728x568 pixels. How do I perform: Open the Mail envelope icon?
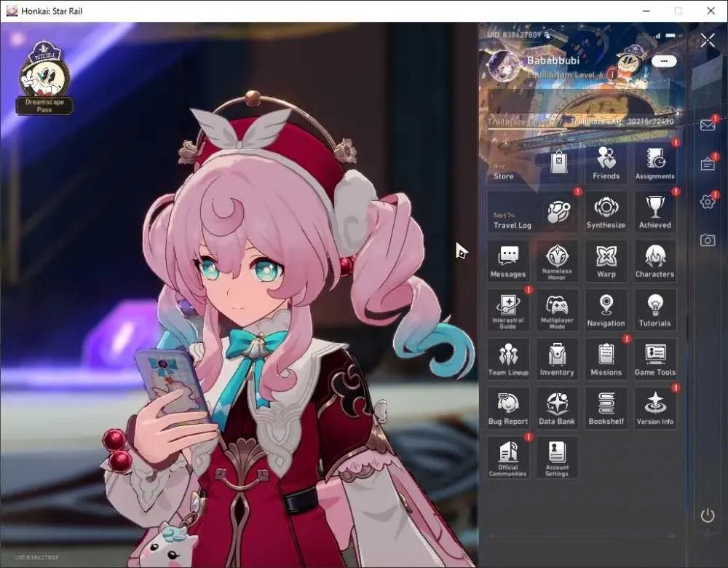click(708, 125)
